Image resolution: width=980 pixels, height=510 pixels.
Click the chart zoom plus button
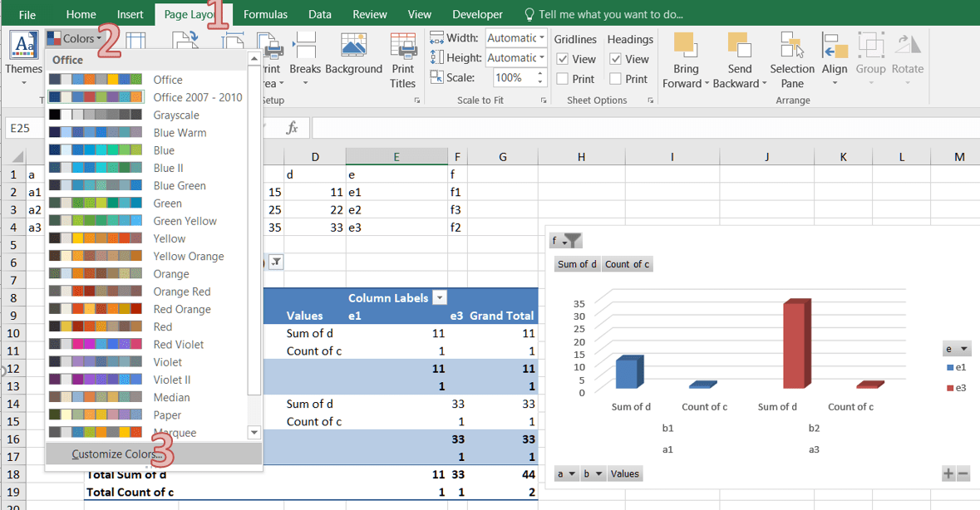click(948, 473)
